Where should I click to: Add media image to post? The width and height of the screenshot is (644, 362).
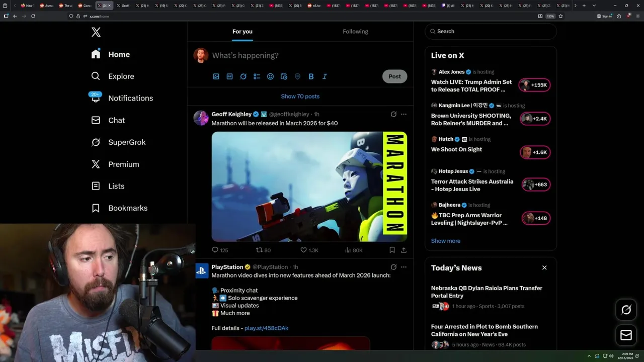(216, 76)
